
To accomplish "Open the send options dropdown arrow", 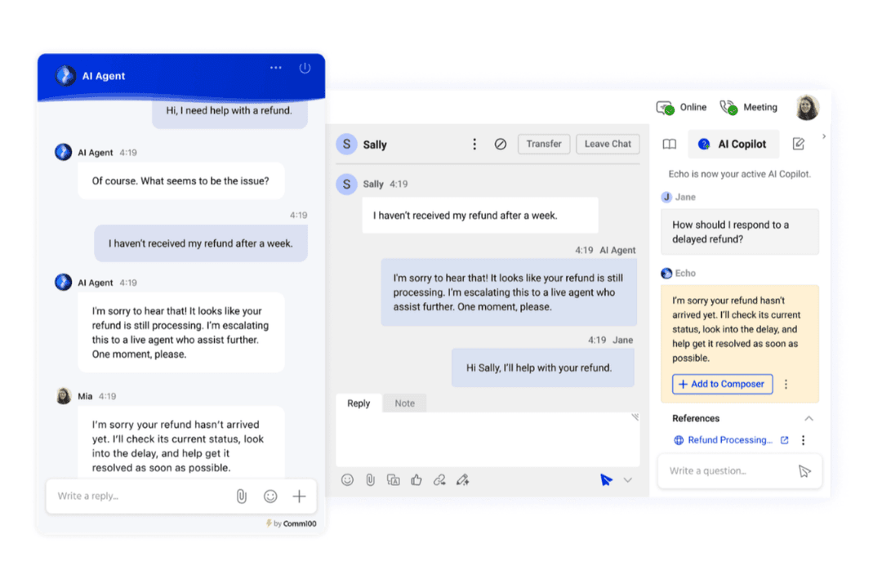I will (628, 480).
